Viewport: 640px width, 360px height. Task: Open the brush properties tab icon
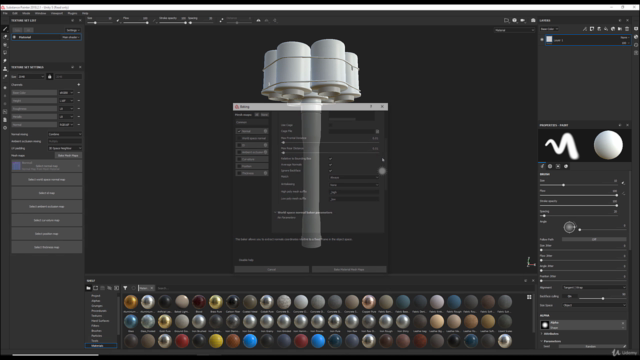click(542, 166)
